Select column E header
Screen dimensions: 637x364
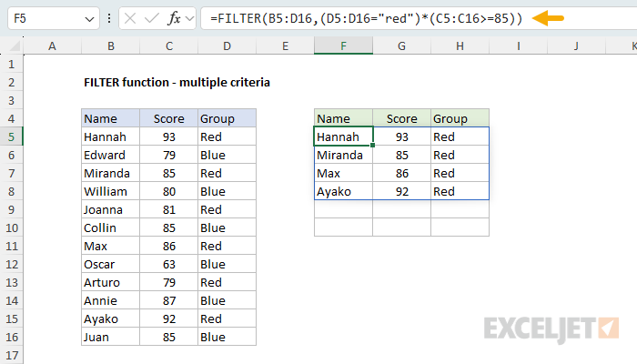tap(285, 45)
